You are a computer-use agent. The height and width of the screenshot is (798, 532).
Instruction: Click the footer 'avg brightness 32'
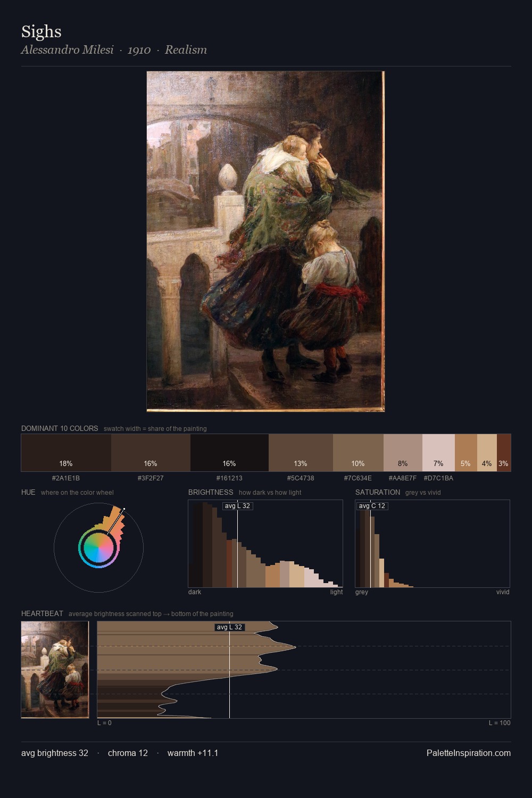coord(55,753)
